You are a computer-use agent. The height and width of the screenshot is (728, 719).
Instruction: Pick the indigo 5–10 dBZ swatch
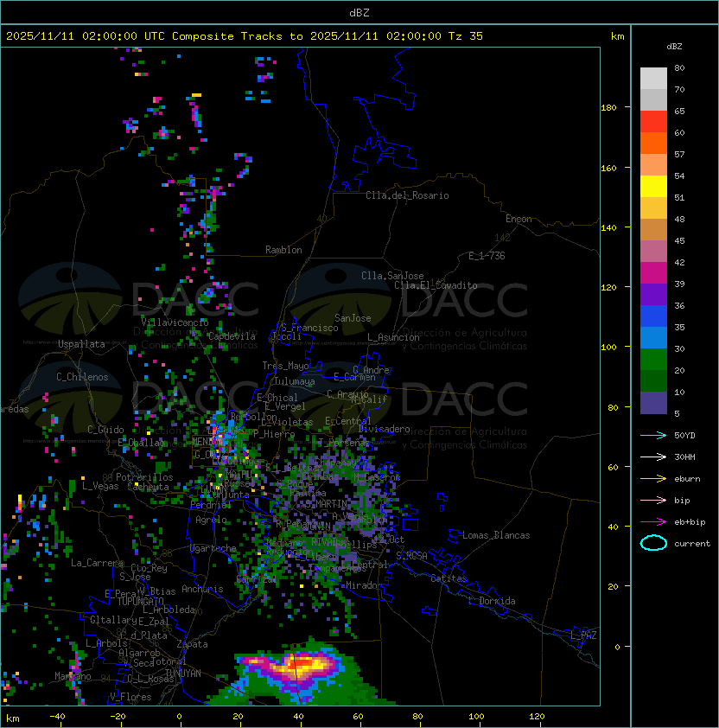pyautogui.click(x=653, y=403)
